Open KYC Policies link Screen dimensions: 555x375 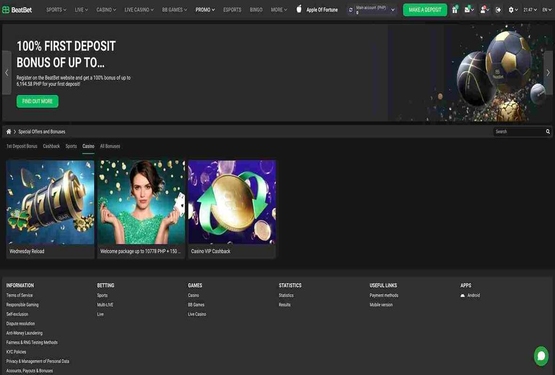(x=16, y=352)
